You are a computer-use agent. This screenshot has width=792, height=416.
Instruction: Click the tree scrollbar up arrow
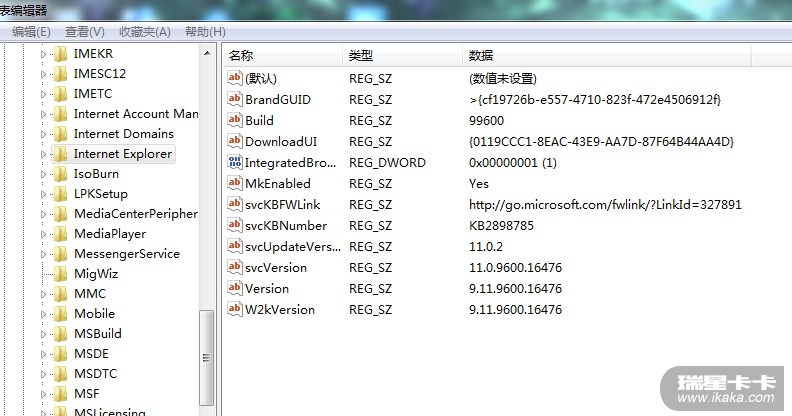tap(207, 53)
